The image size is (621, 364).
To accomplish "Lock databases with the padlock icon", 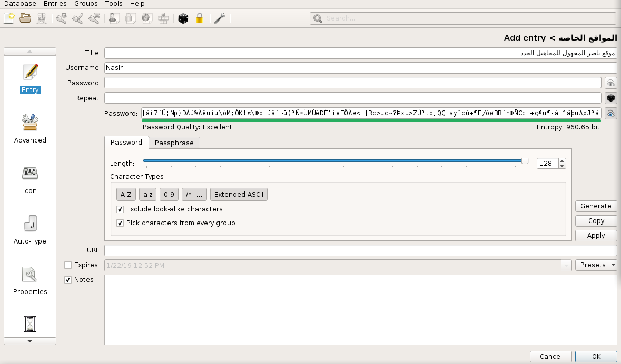I will pos(200,18).
